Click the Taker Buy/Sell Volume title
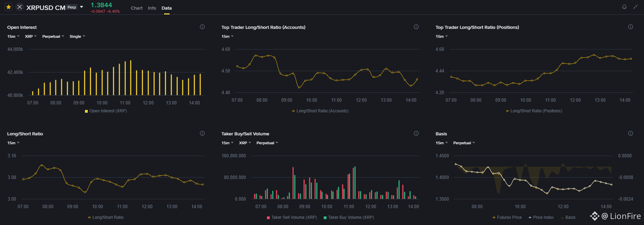Viewport: 644px width, 225px height. [245, 134]
